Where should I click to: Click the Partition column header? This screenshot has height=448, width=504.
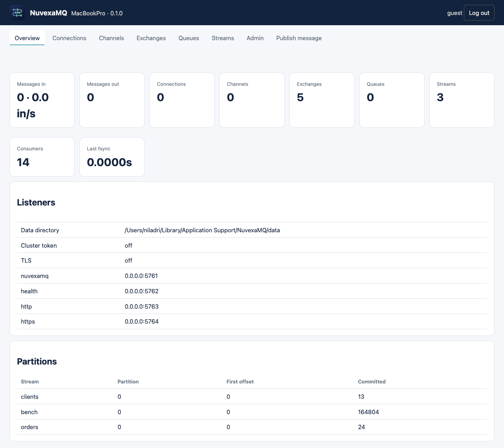click(128, 382)
